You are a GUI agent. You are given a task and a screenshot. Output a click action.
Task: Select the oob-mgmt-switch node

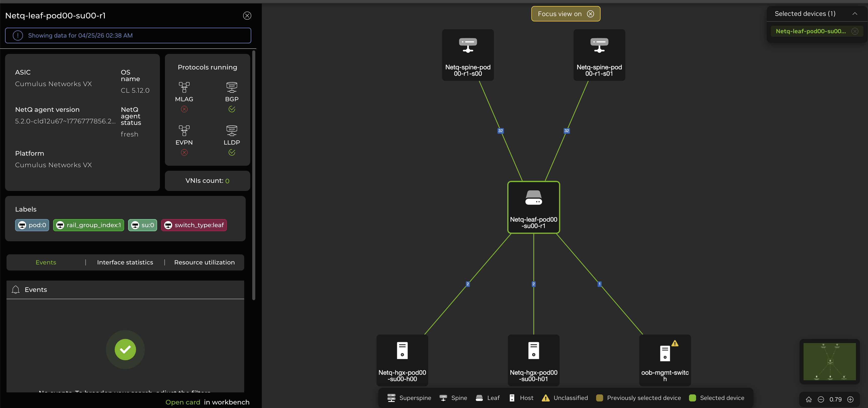coord(665,360)
